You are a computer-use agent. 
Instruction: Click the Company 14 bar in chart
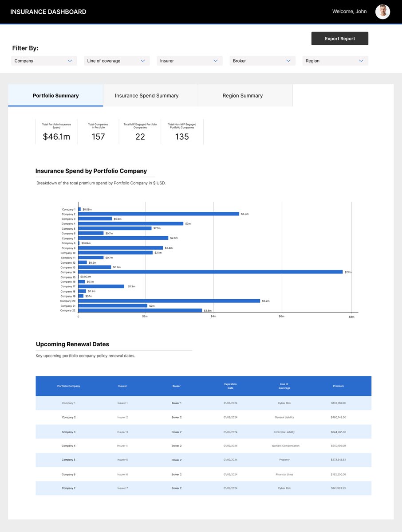tap(210, 272)
